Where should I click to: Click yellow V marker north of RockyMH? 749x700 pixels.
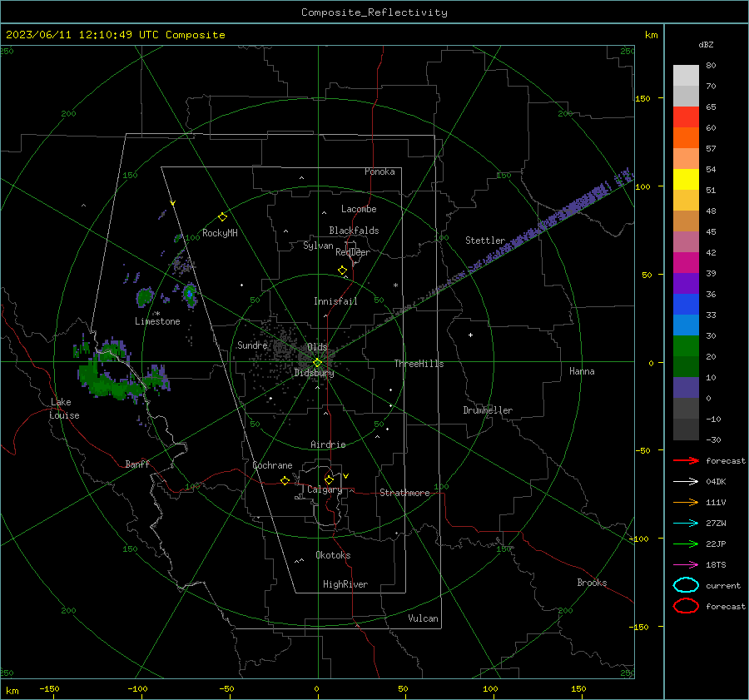173,203
